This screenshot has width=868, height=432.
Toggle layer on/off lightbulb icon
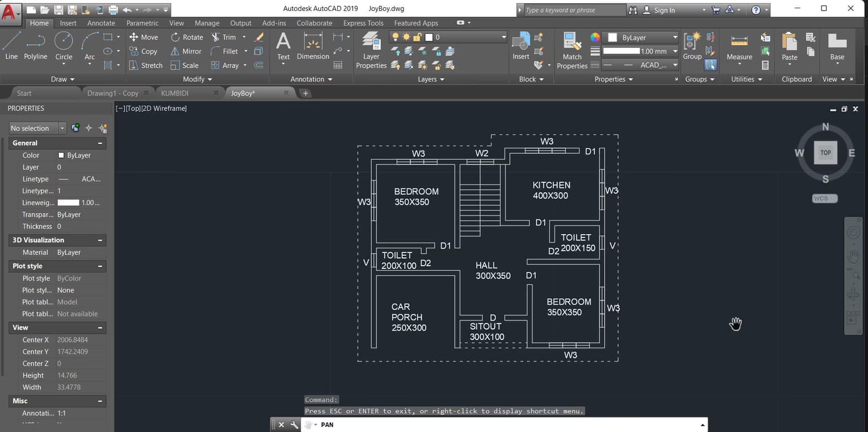[395, 37]
